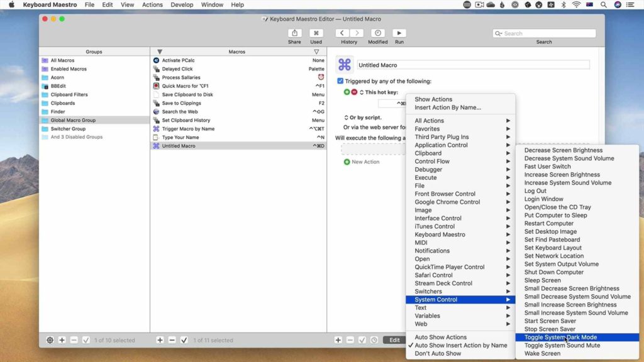Open the Apple menu
644x362 pixels.
[x=11, y=4]
